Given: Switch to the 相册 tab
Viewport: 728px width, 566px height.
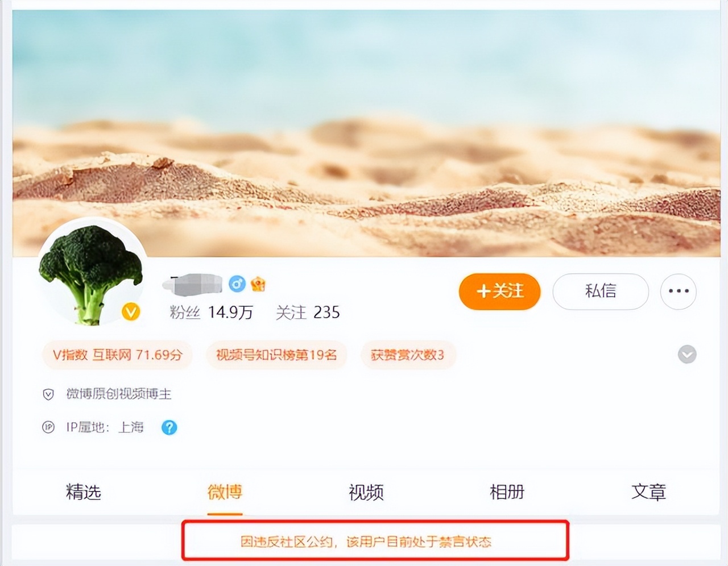Looking at the screenshot, I should point(507,492).
